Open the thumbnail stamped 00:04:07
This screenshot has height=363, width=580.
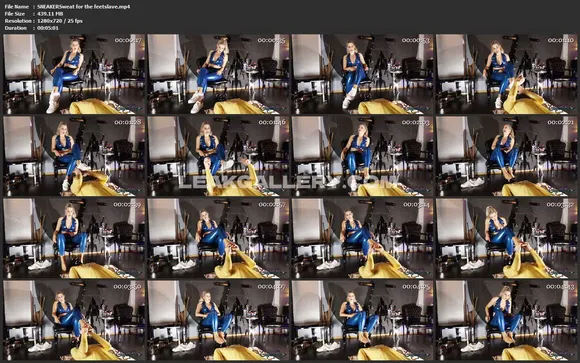coord(218,320)
